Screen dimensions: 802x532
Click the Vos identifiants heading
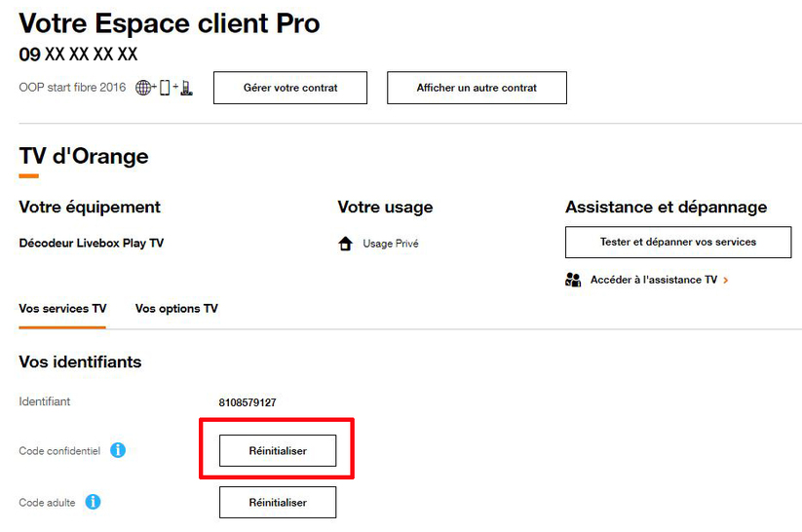click(80, 362)
